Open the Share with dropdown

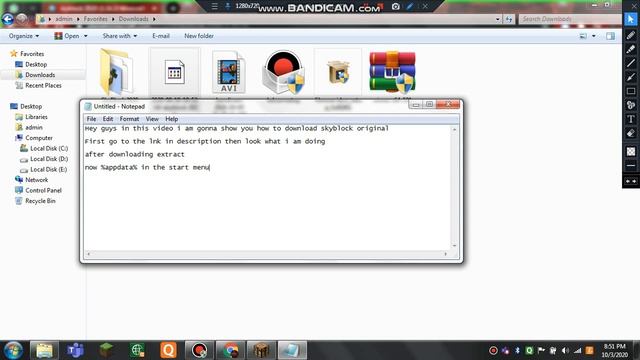coord(120,36)
